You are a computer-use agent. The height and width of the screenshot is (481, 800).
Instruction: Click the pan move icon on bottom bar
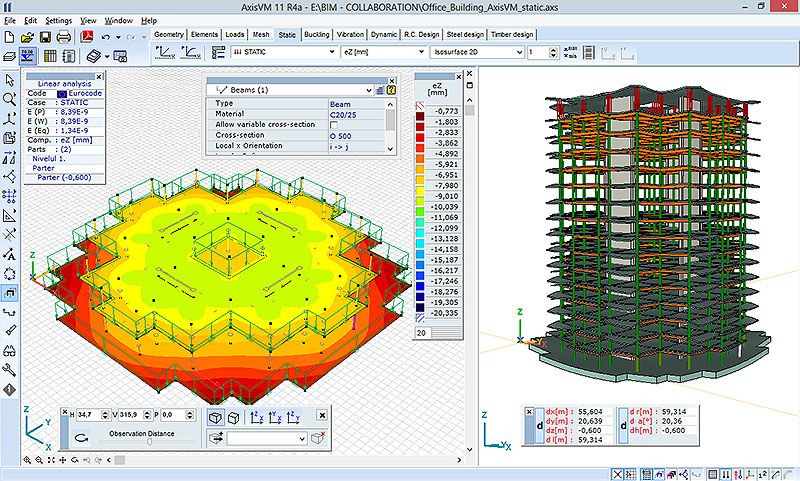pyautogui.click(x=63, y=460)
